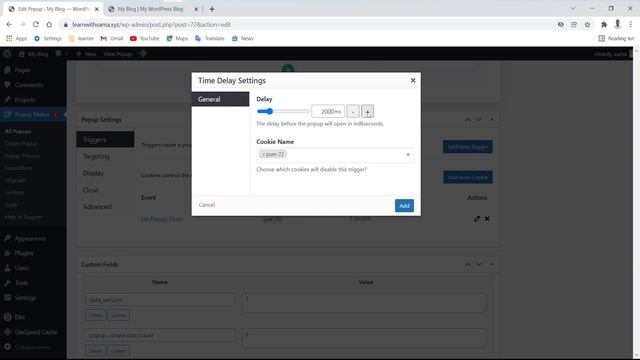
Task: Move Popup Settings panel down
Action: click(479, 120)
